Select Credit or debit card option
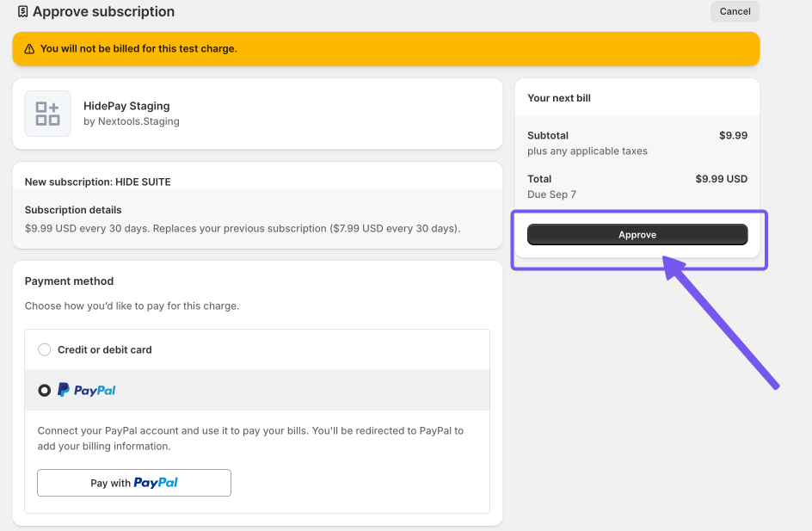The height and width of the screenshot is (531, 812). pyautogui.click(x=45, y=350)
